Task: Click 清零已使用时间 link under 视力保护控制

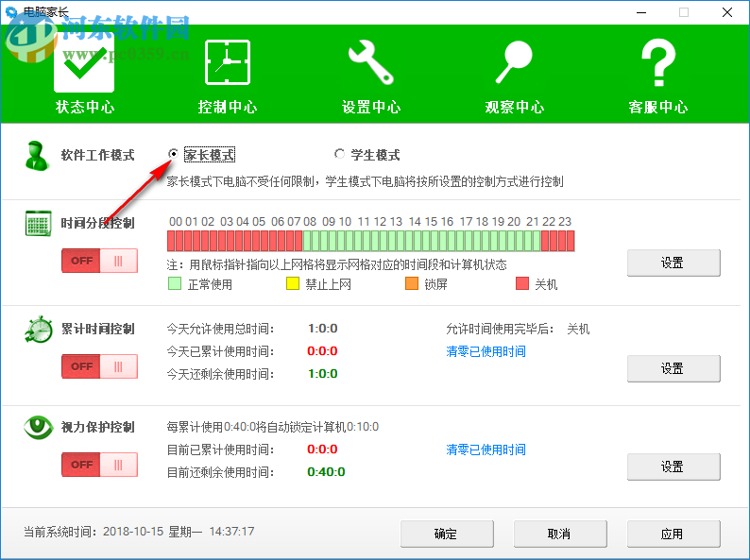Action: (x=486, y=450)
